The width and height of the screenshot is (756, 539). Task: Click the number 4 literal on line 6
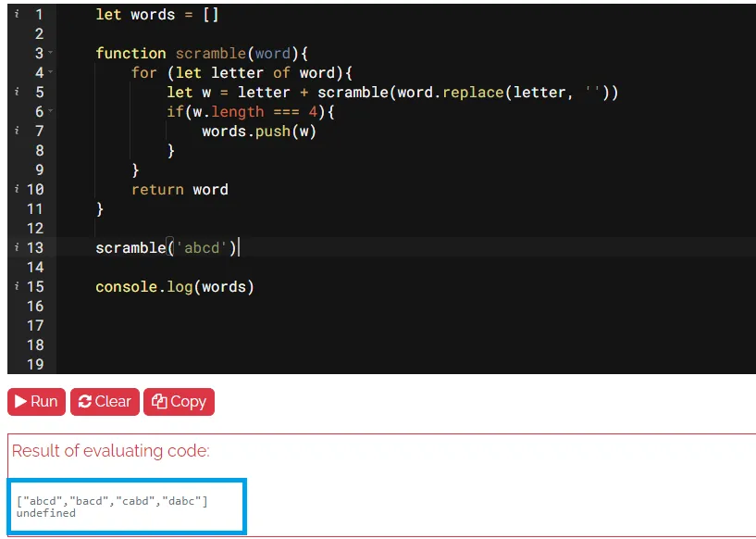pyautogui.click(x=313, y=112)
